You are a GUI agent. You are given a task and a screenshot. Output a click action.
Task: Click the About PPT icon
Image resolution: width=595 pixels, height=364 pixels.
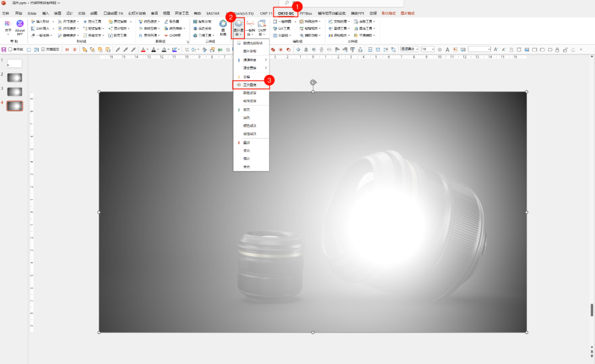coord(20,26)
